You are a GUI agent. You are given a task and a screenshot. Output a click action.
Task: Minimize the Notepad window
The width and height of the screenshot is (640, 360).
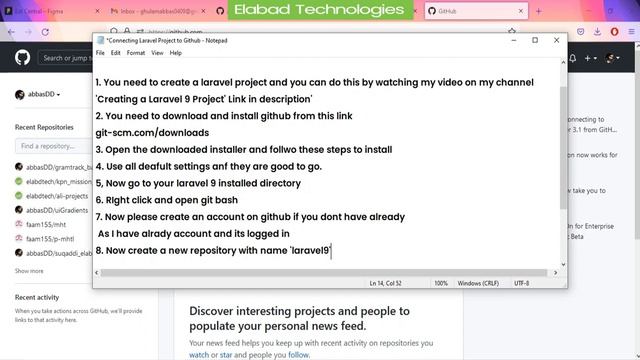[514, 40]
